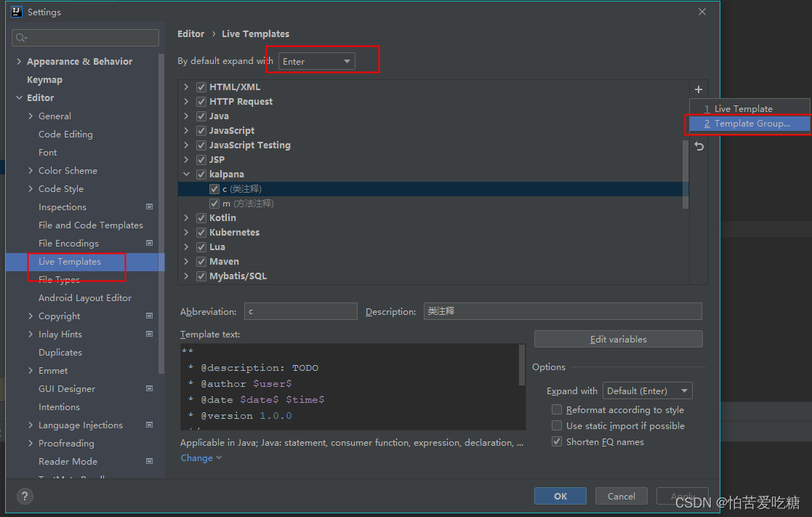The width and height of the screenshot is (812, 517).
Task: Open Android Layout Editor settings page
Action: point(85,298)
